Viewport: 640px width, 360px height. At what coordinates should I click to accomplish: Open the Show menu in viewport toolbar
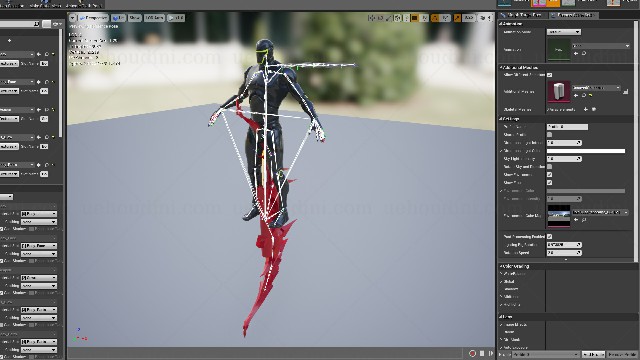(135, 18)
